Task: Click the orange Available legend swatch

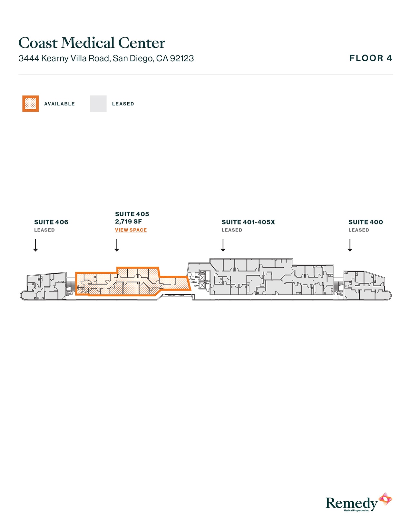Action: [x=30, y=103]
